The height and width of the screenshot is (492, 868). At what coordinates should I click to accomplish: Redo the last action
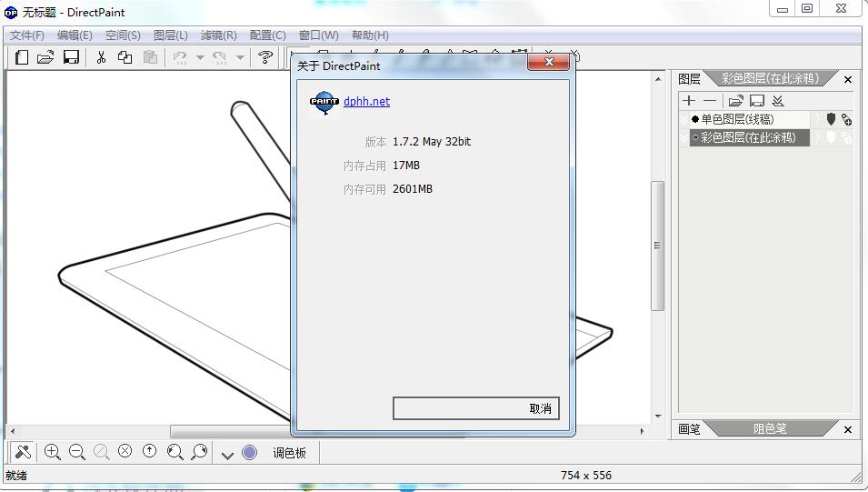pyautogui.click(x=220, y=57)
